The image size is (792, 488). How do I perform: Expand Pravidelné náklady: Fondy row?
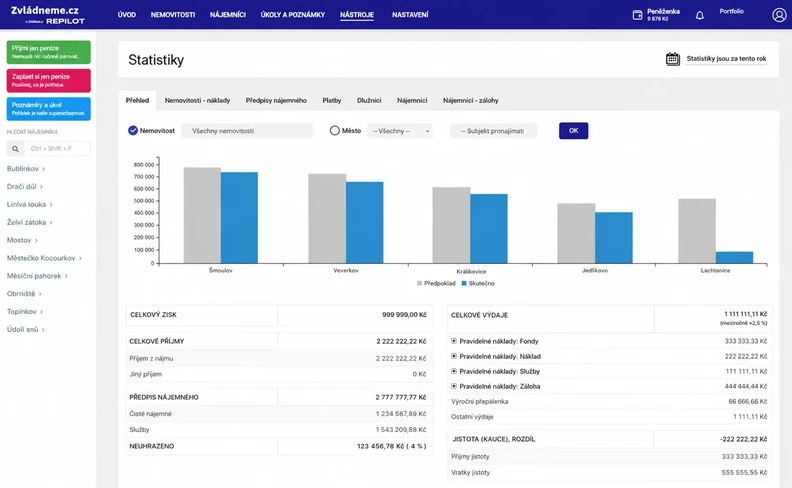pyautogui.click(x=454, y=341)
